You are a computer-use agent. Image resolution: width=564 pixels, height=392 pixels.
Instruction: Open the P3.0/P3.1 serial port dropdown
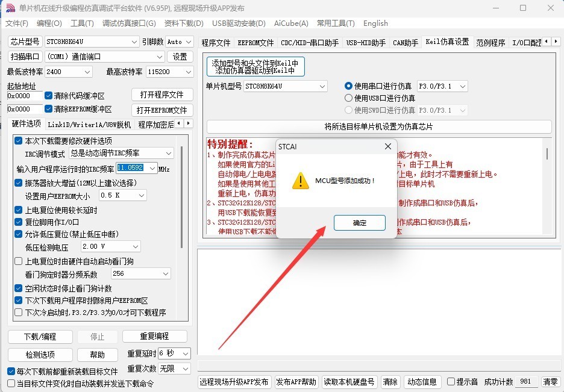tap(442, 86)
